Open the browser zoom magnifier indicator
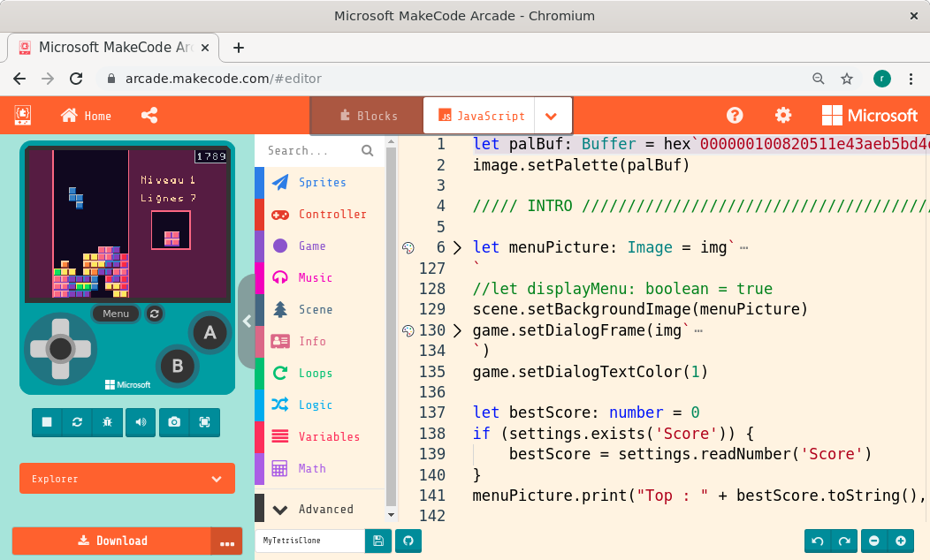 tap(818, 79)
